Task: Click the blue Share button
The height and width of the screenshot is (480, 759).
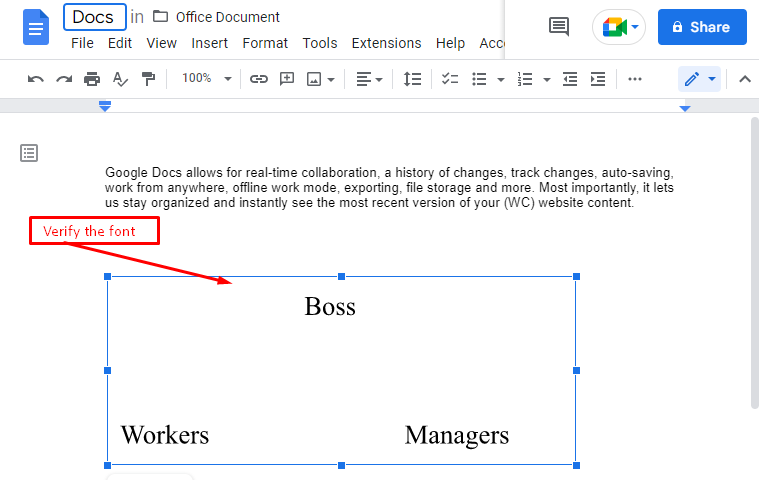Action: click(702, 27)
